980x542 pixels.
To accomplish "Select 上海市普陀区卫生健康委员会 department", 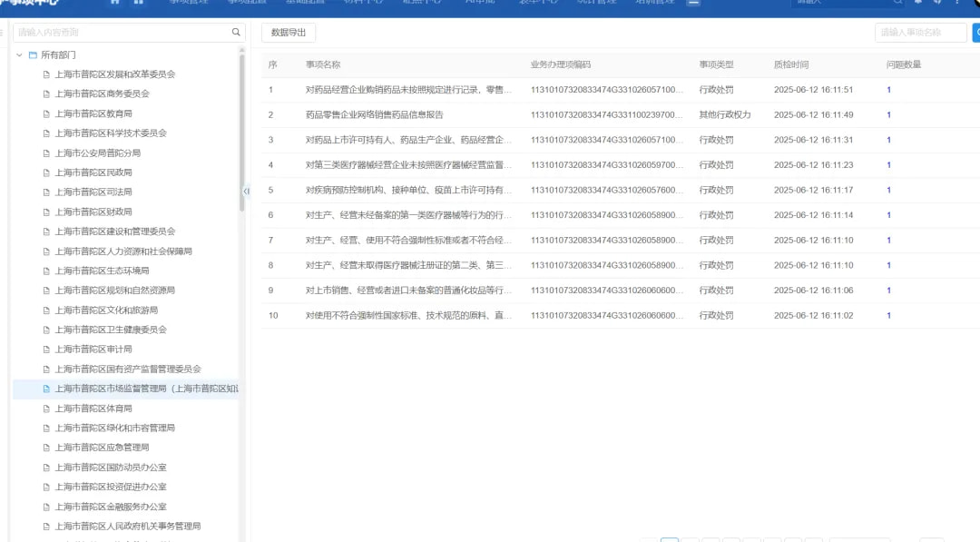I will tap(111, 330).
